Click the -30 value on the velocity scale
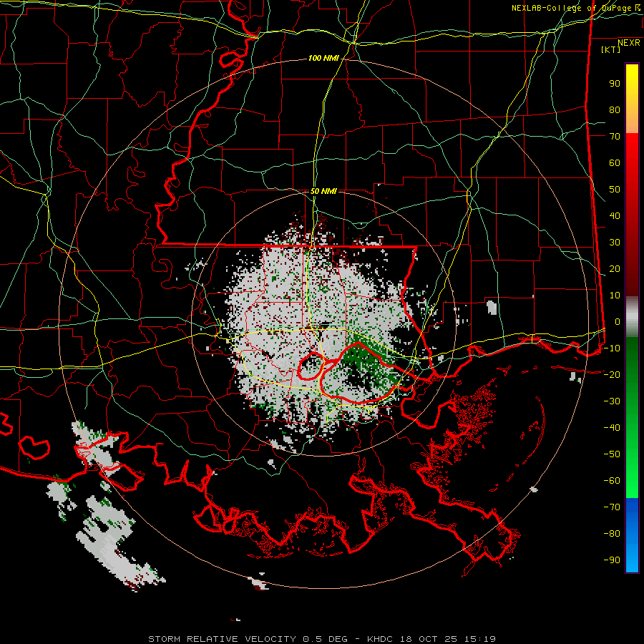Viewport: 644px width, 644px height. [612, 401]
